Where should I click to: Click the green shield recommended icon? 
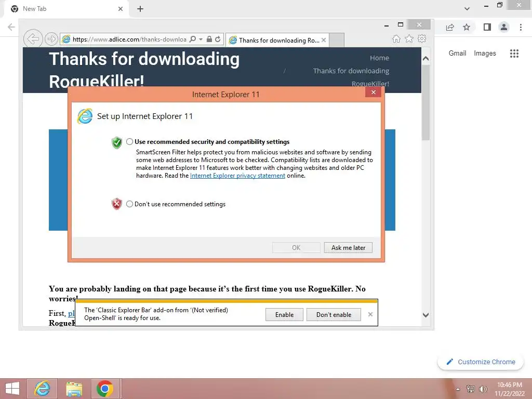pyautogui.click(x=116, y=142)
